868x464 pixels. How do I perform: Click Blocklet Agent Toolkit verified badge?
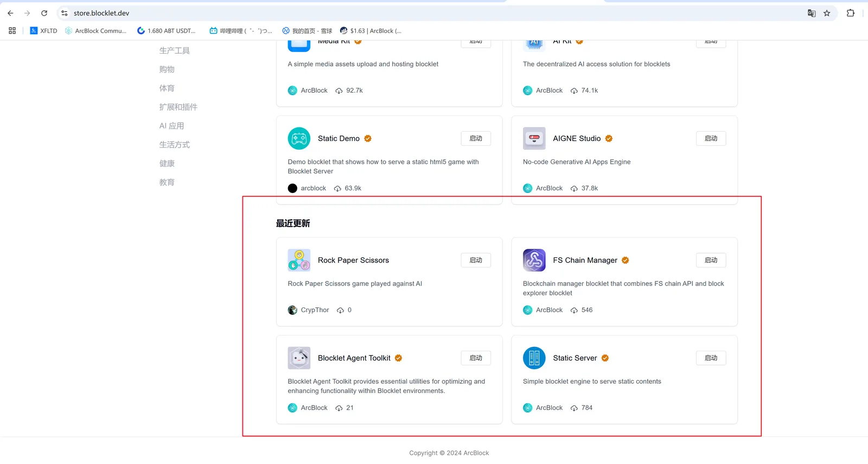(x=398, y=358)
